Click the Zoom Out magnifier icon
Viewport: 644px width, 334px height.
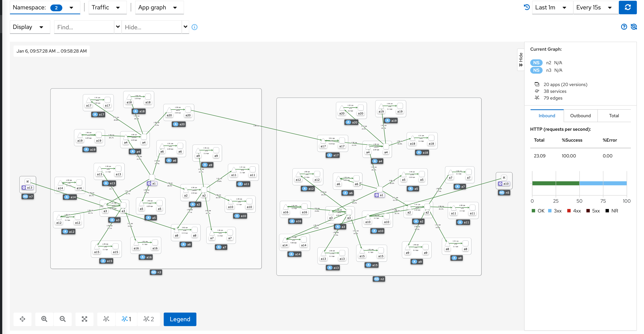(63, 319)
